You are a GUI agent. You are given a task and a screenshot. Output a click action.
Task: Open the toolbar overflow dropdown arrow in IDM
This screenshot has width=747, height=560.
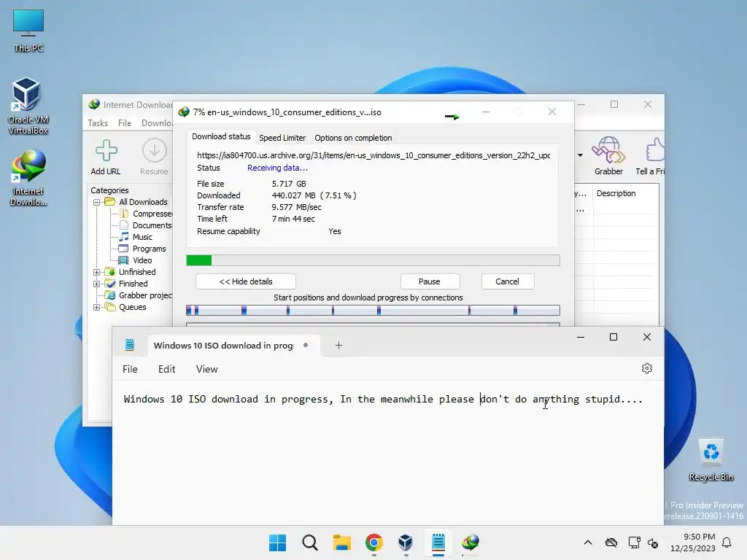pyautogui.click(x=580, y=155)
